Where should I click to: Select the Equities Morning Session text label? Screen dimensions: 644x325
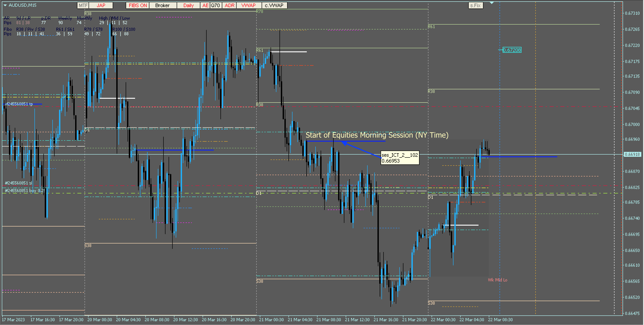[x=377, y=135]
